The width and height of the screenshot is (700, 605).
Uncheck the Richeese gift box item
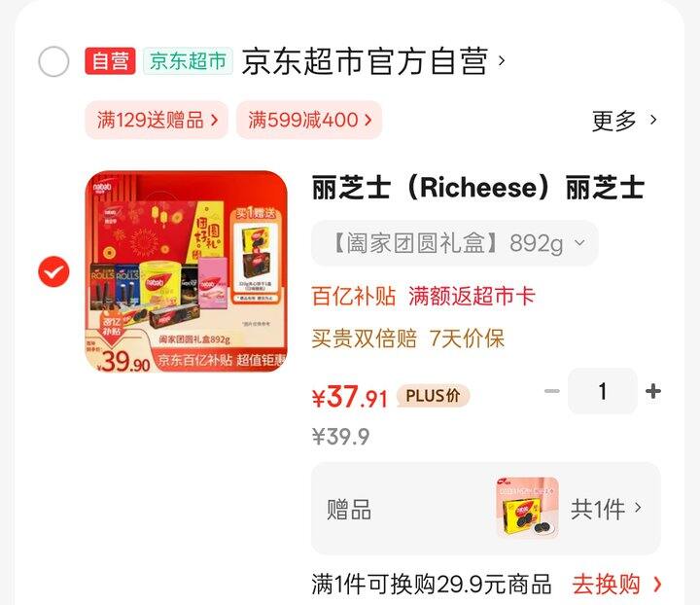(53, 271)
